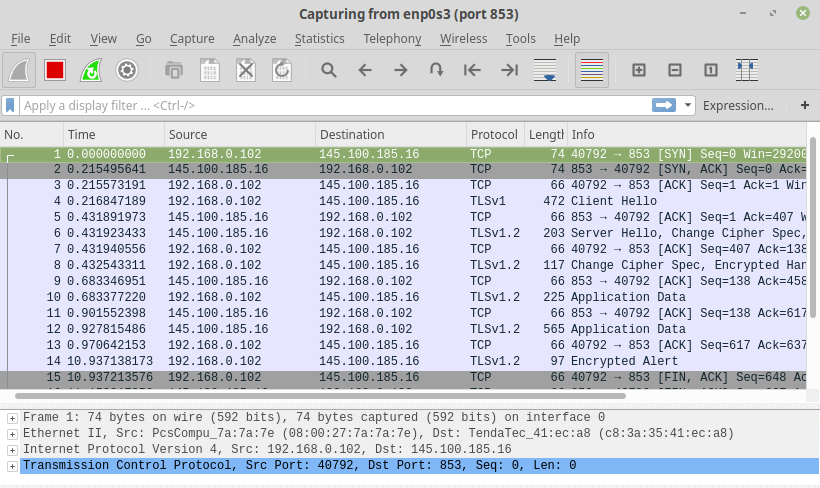Open the Analyze menu
Image resolution: width=820 pixels, height=488 pixels.
[x=254, y=38]
